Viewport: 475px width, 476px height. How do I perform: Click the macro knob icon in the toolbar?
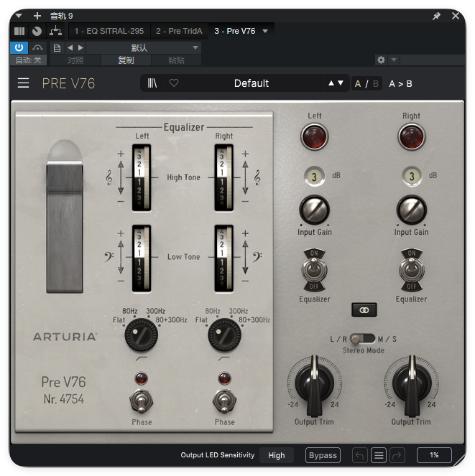click(x=37, y=31)
